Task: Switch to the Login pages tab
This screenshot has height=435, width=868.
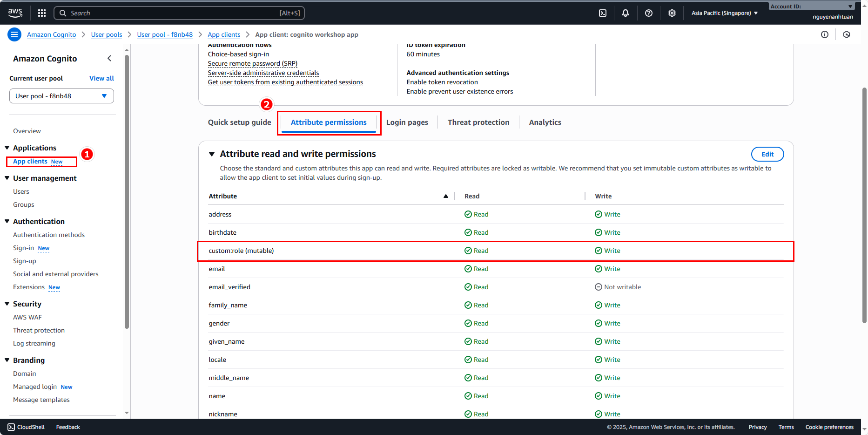Action: [407, 122]
